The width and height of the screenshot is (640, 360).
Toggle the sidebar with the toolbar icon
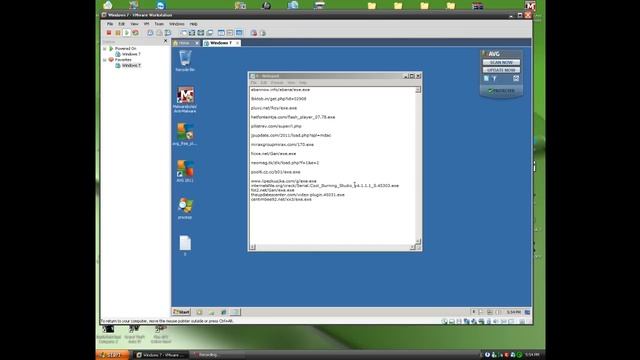(x=183, y=33)
